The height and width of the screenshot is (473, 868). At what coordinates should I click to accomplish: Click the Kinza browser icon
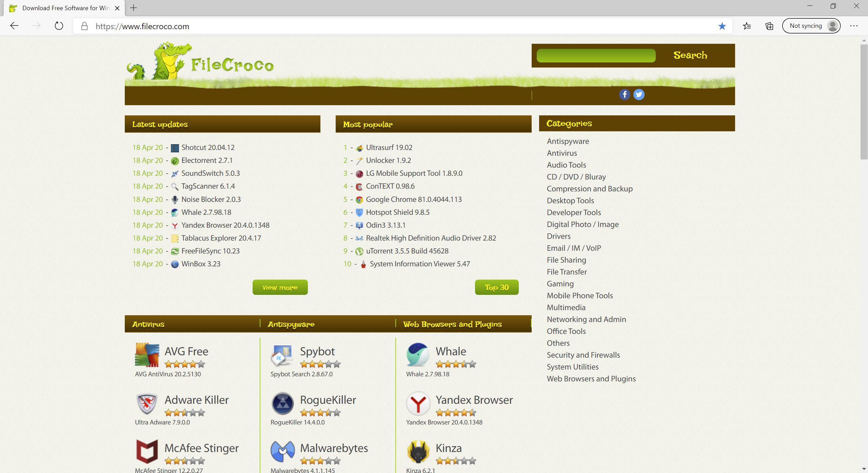click(x=418, y=451)
